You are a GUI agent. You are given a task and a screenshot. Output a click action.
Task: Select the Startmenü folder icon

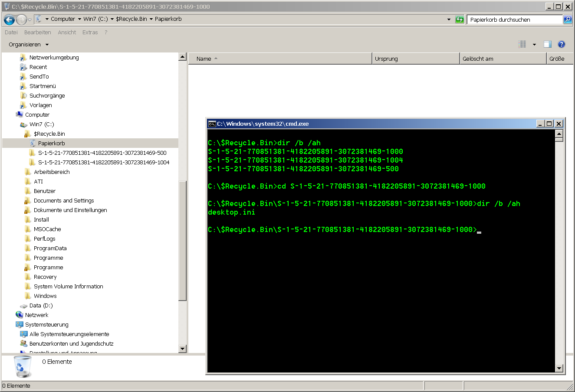tap(23, 86)
